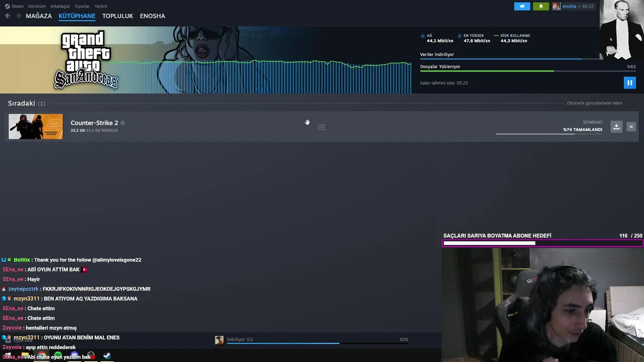
Task: Open the ENOSHA profile tab
Action: pyautogui.click(x=152, y=16)
